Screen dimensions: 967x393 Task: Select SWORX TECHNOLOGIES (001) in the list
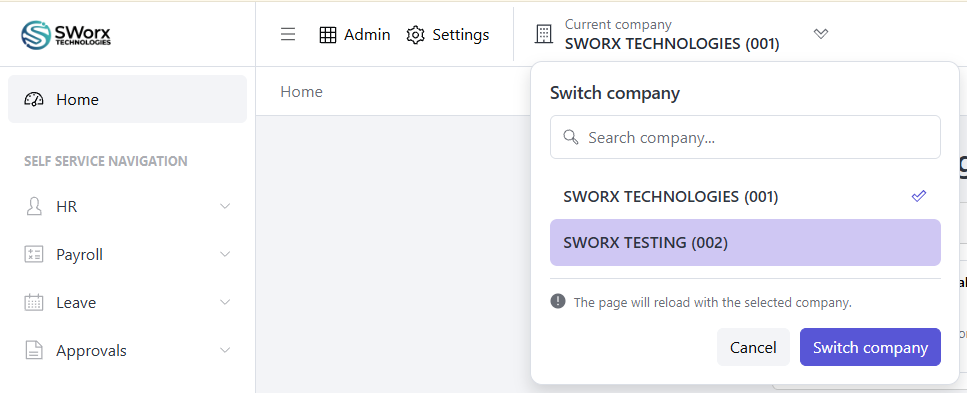(x=745, y=196)
